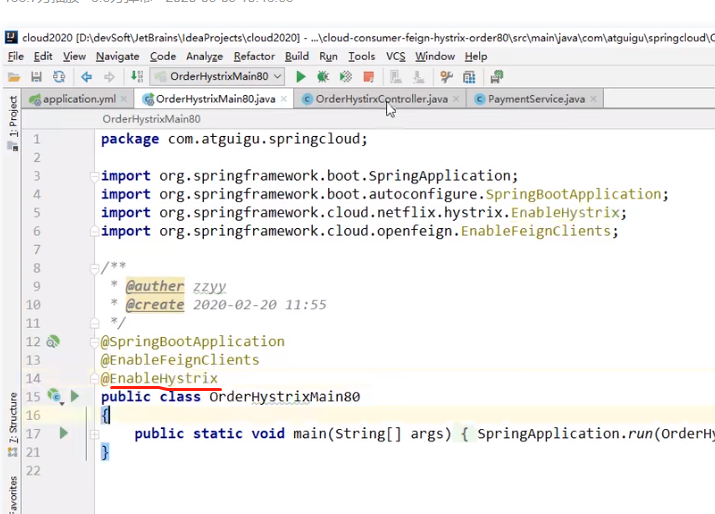Screen dimensions: 715x514
Task: Open the Run menu
Action: click(328, 57)
